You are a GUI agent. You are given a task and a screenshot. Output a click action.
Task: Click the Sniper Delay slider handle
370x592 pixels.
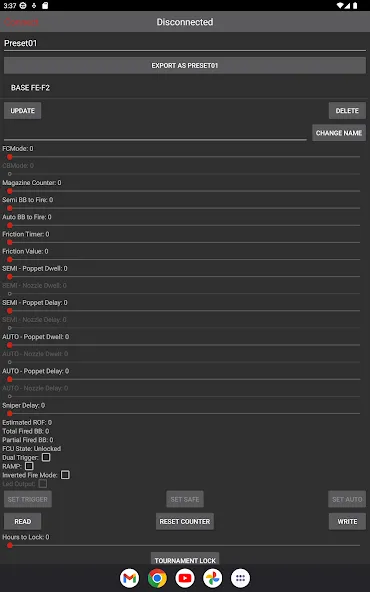click(x=10, y=414)
